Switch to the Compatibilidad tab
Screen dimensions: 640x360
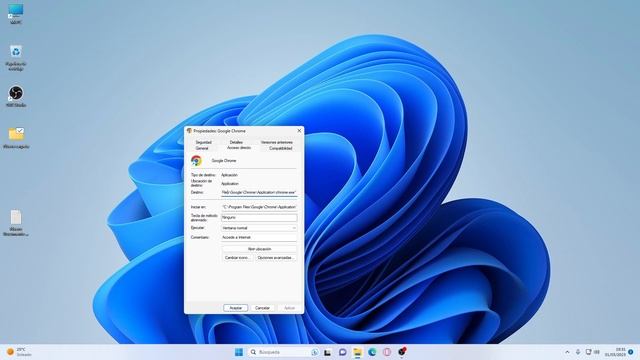point(281,148)
